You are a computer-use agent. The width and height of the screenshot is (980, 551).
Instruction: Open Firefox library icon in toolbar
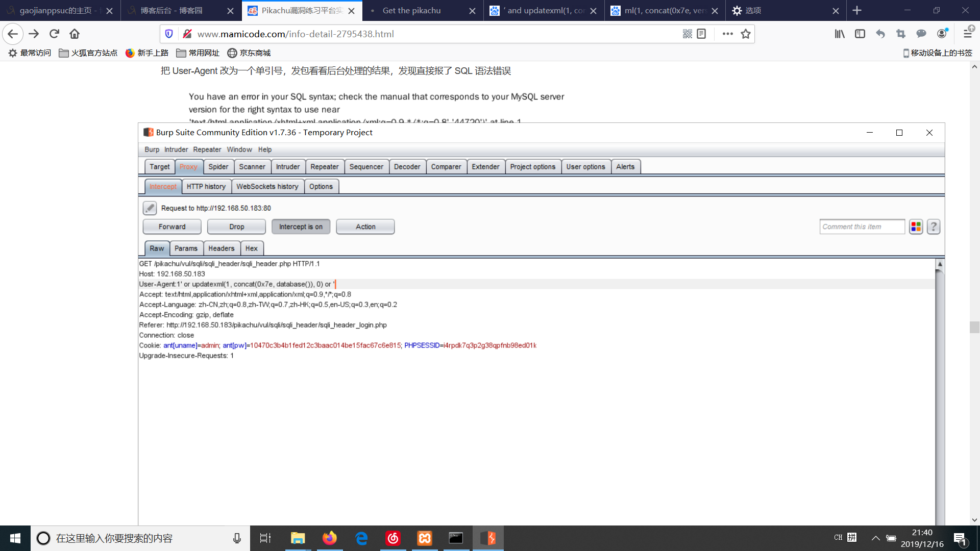(840, 34)
